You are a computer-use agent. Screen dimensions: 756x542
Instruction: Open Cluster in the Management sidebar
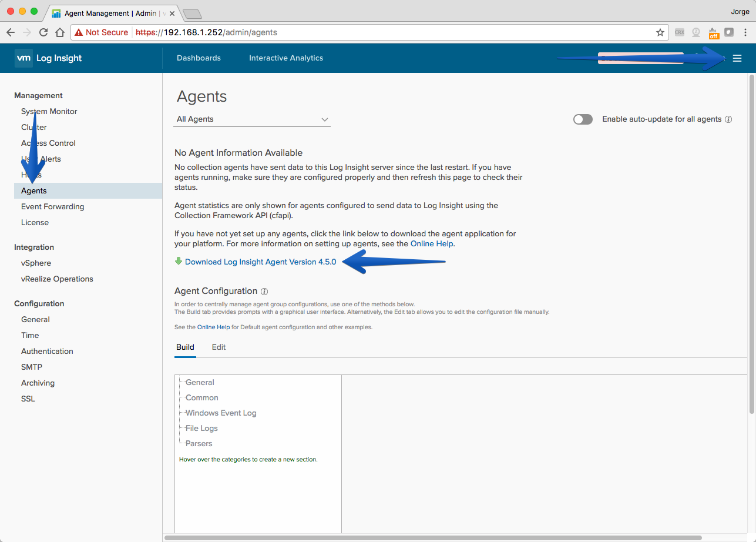34,127
